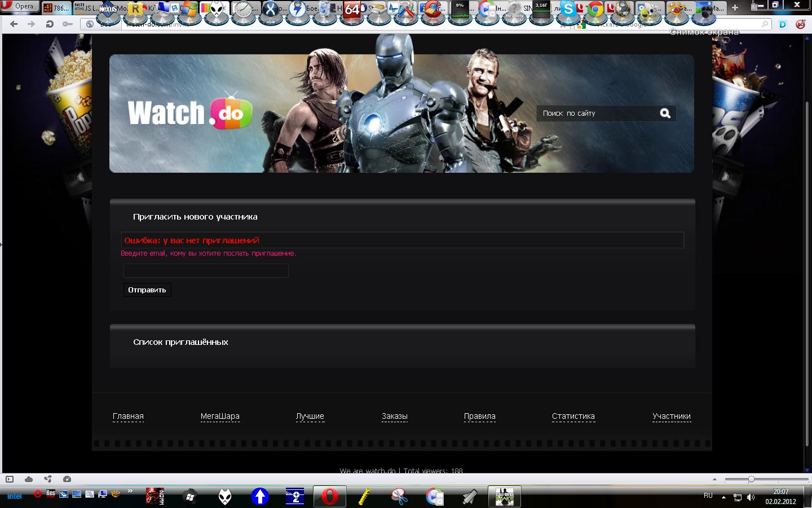
Task: Click the Opera Unite share icon
Action: pyautogui.click(x=48, y=479)
